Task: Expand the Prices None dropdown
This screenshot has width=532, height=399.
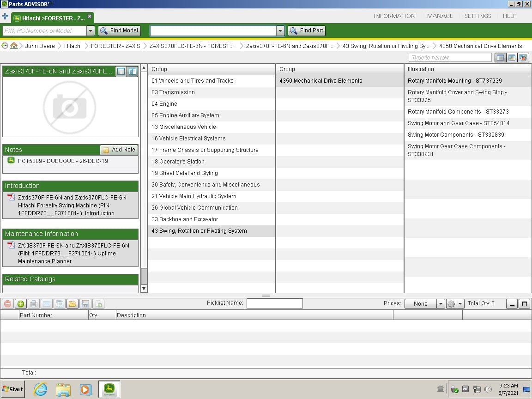Action: coord(440,303)
